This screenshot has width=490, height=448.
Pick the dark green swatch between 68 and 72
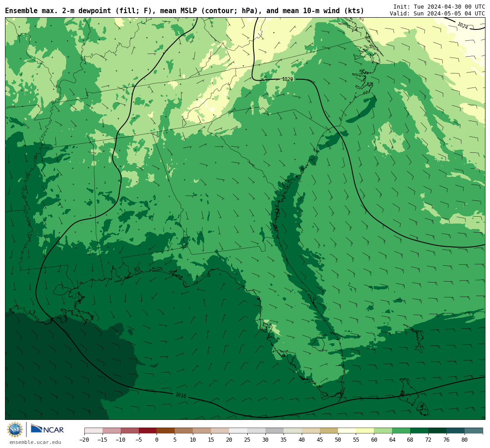pyautogui.click(x=419, y=431)
